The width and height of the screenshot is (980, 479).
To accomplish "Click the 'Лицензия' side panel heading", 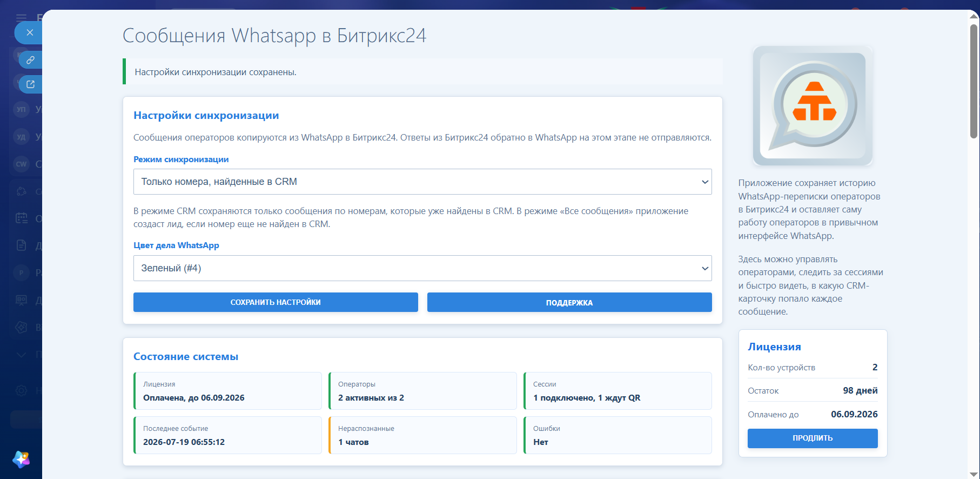I will 774,347.
